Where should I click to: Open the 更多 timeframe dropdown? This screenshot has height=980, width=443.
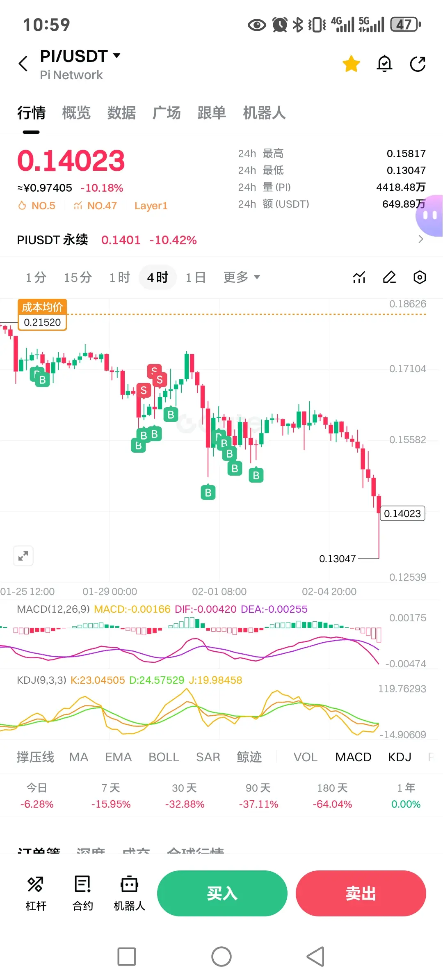tap(242, 277)
